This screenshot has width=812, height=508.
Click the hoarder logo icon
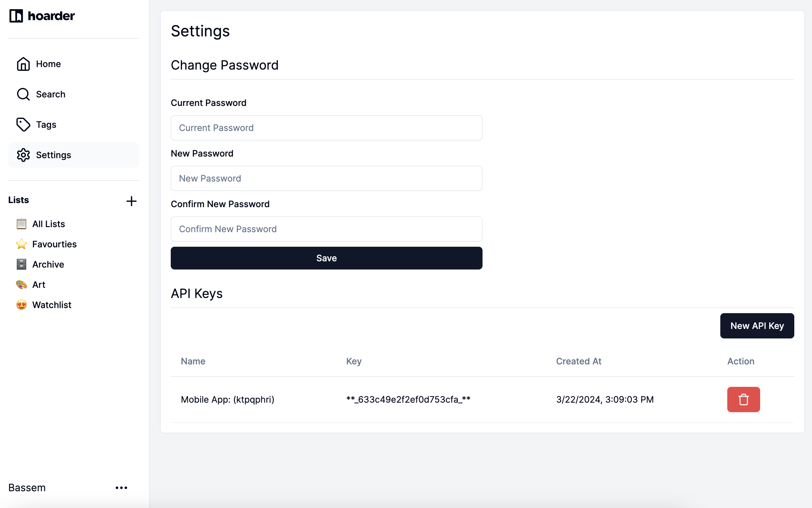coord(16,16)
